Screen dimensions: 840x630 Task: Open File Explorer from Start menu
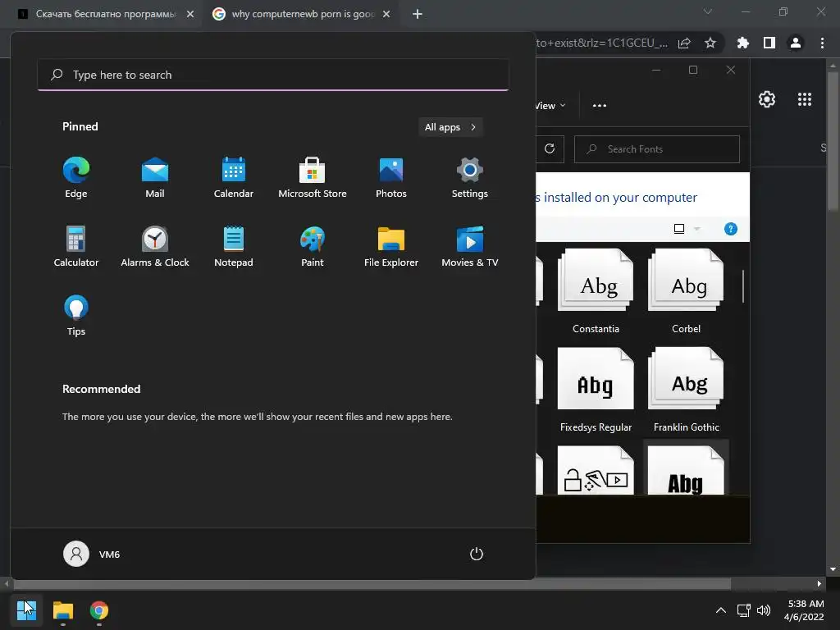click(391, 247)
